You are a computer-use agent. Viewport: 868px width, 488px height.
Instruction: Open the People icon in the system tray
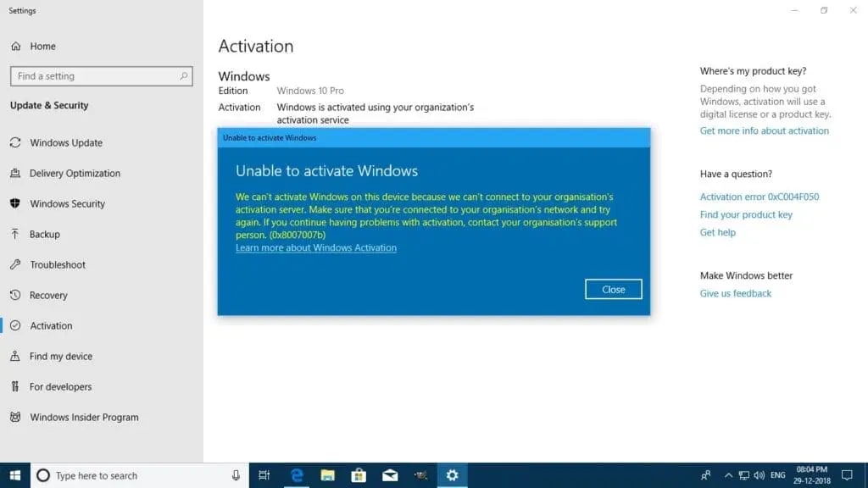(706, 475)
